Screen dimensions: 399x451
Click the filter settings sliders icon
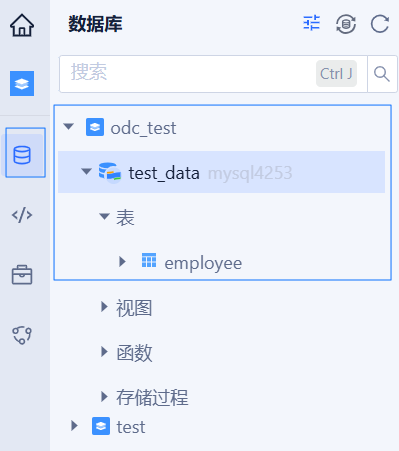(x=312, y=23)
